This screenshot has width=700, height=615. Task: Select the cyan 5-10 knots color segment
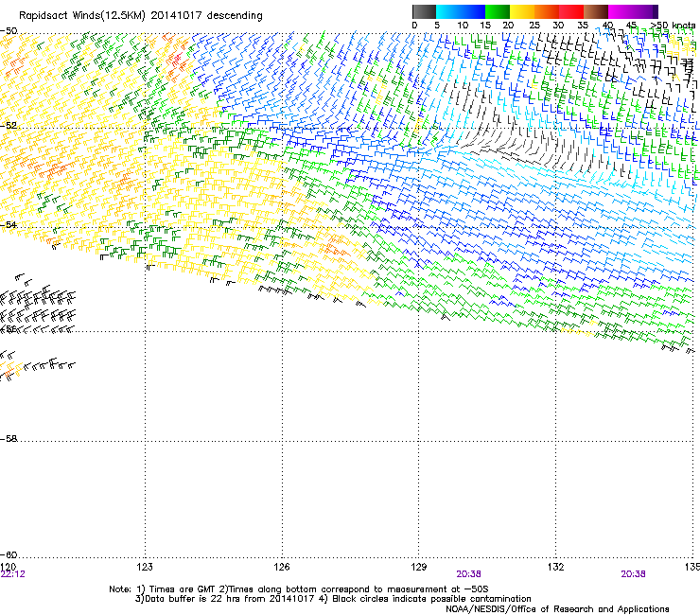448,11
